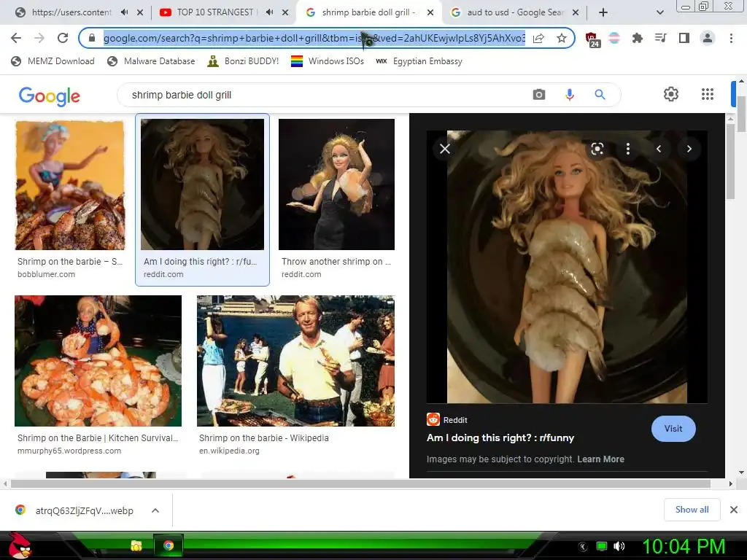747x560 pixels.
Task: Search inside image with Lens icon
Action: pos(597,149)
